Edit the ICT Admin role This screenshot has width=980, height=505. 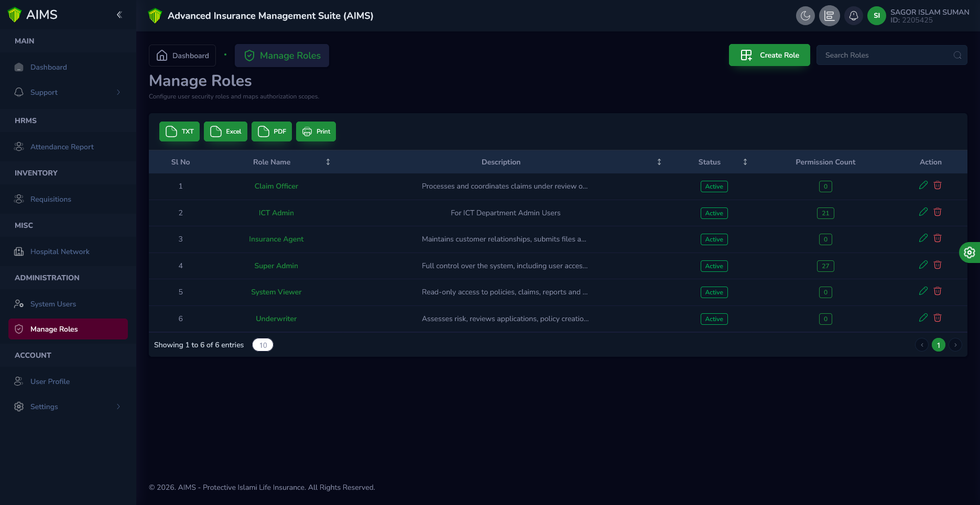923,212
